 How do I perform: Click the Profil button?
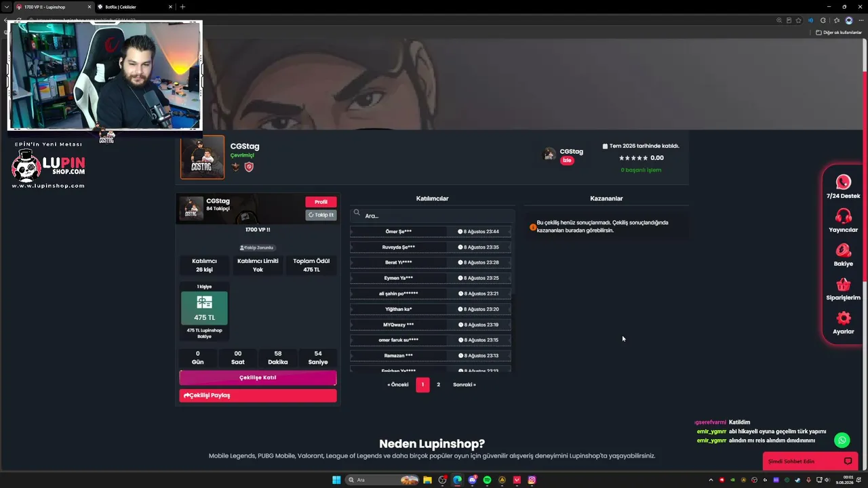(321, 202)
